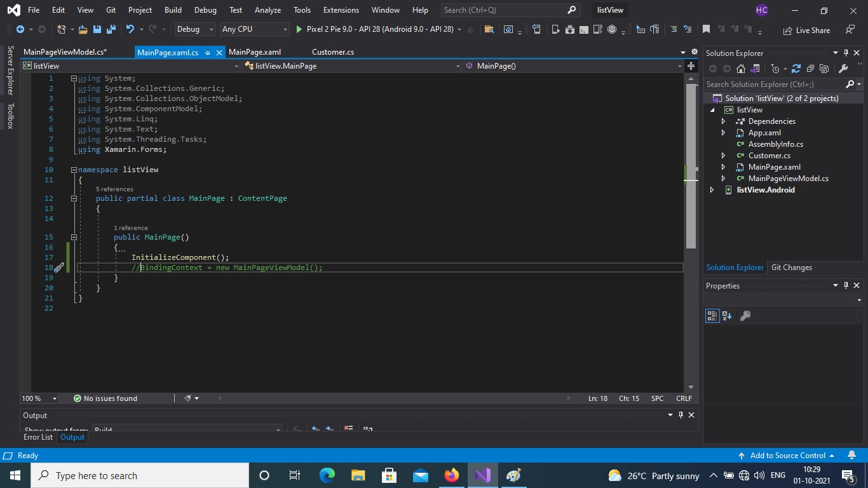The image size is (868, 488).
Task: Click Add to Source Control in the status bar
Action: point(788,456)
